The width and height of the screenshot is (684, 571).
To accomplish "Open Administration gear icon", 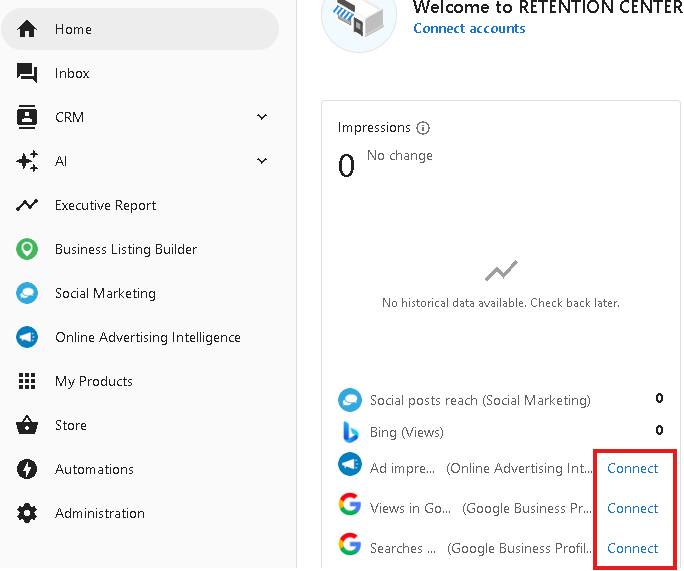I will point(27,513).
